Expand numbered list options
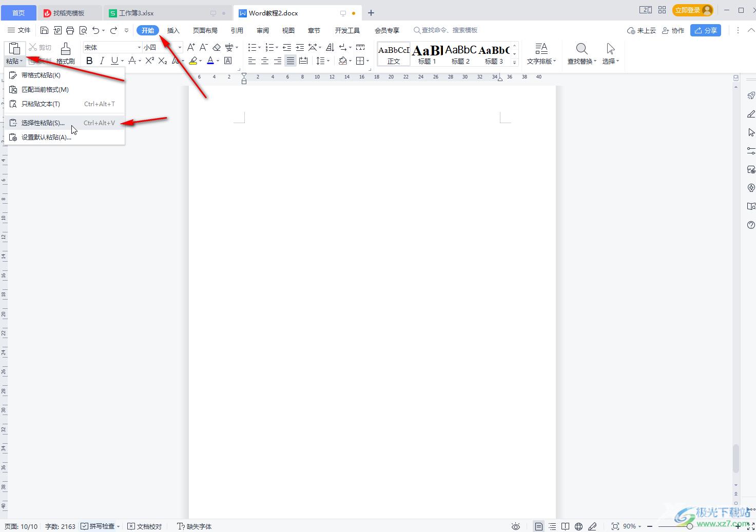Screen dimensions: 756x532 tap(277, 47)
